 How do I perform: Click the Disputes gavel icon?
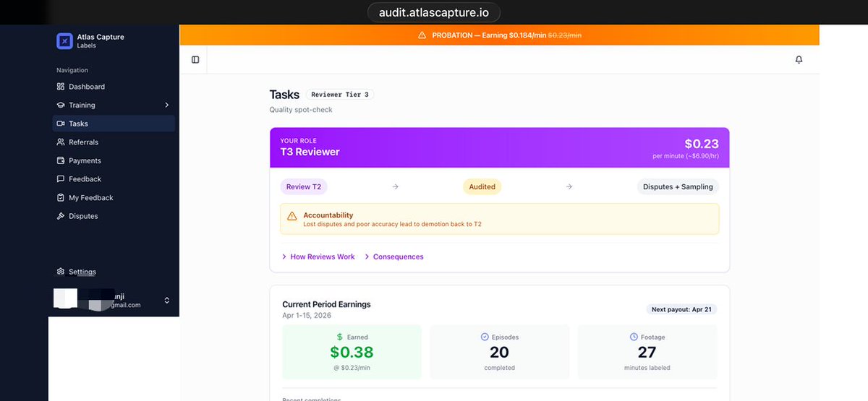[61, 216]
